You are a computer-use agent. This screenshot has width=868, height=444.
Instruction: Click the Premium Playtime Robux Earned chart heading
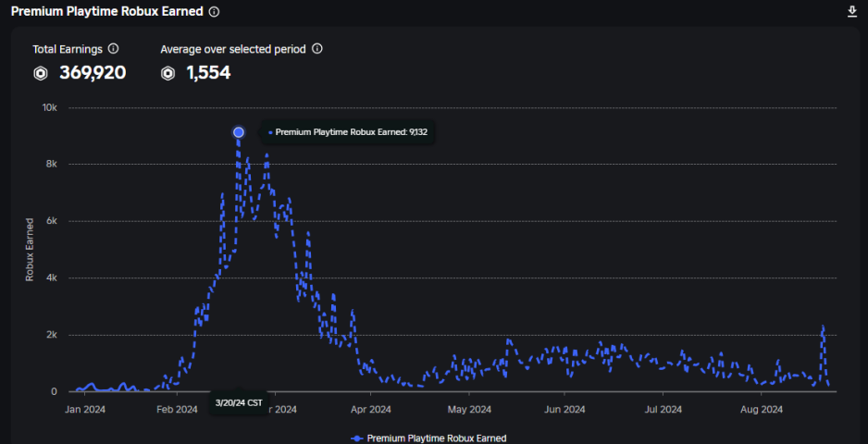pyautogui.click(x=106, y=12)
